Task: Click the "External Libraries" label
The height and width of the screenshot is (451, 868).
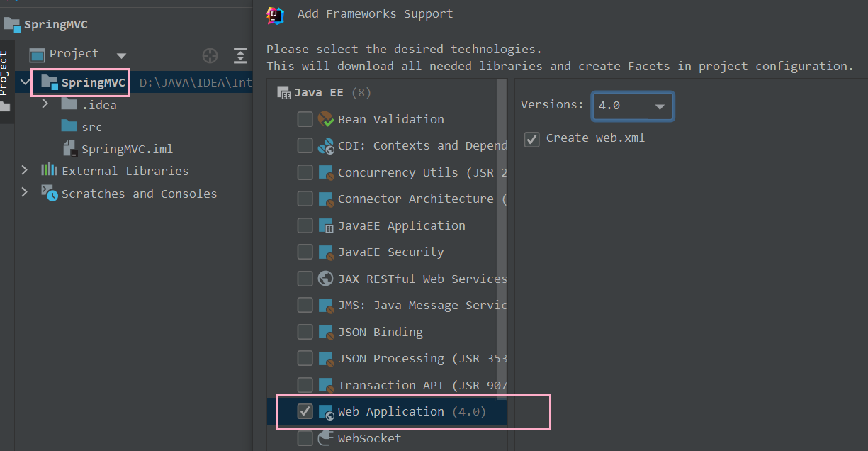Action: coord(125,171)
